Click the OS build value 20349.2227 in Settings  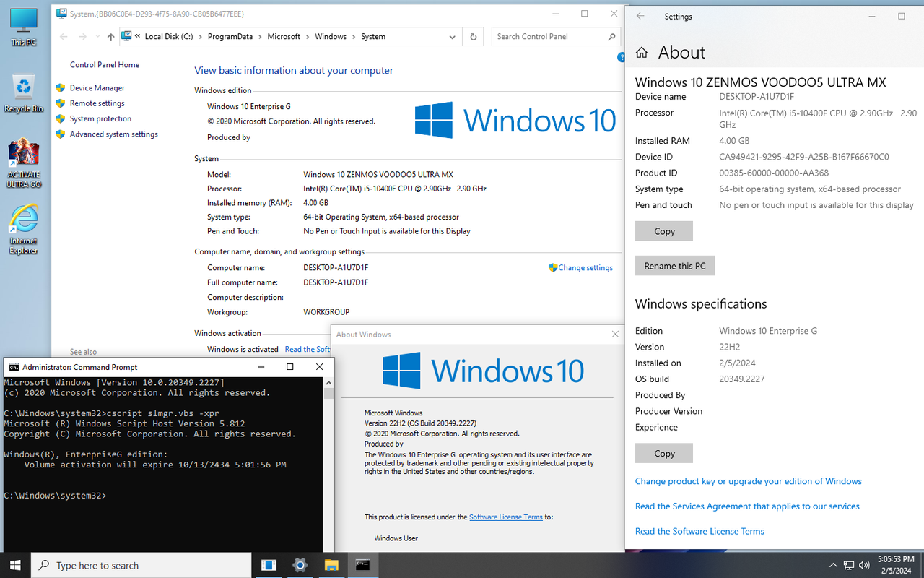point(742,379)
